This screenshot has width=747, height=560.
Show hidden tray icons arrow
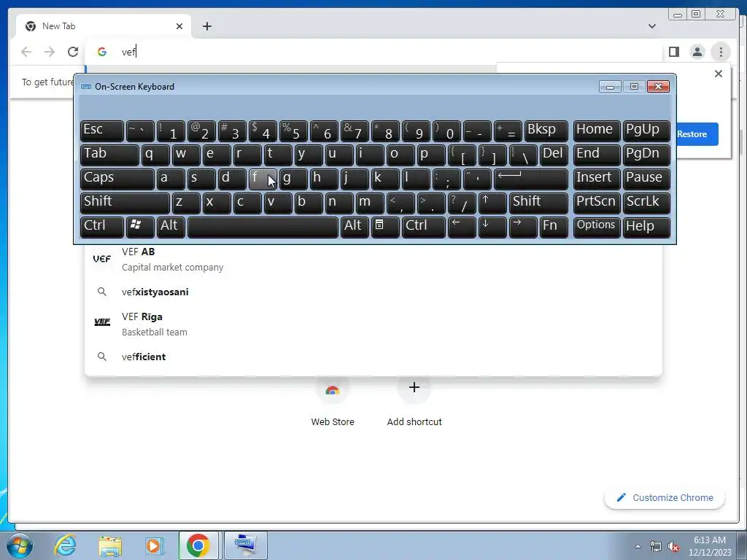point(638,546)
